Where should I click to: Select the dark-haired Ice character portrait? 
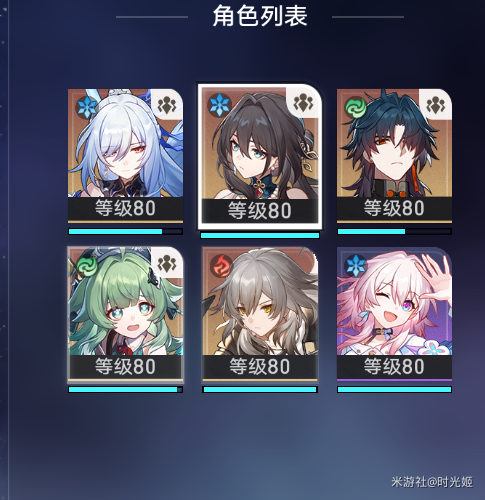tap(260, 157)
